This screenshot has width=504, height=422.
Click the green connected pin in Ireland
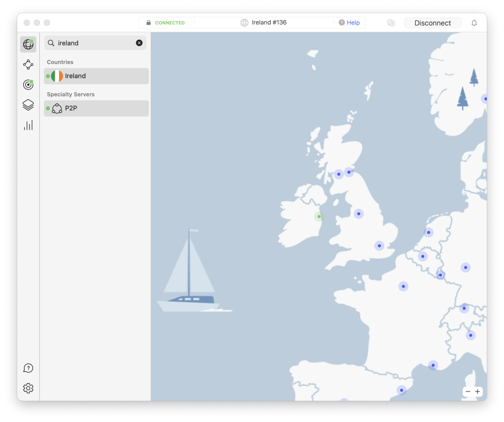[x=319, y=216]
